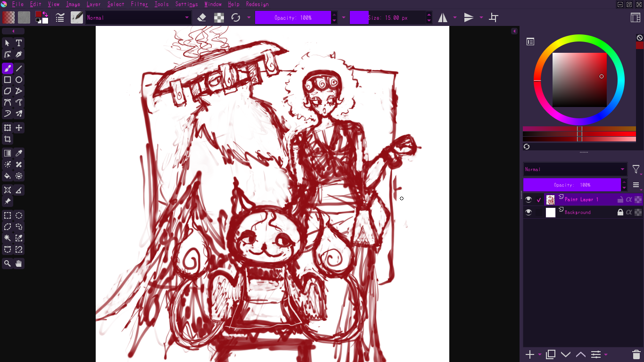Toggle alpha inherit on Paint Layer 1
644x362 pixels.
(629, 199)
